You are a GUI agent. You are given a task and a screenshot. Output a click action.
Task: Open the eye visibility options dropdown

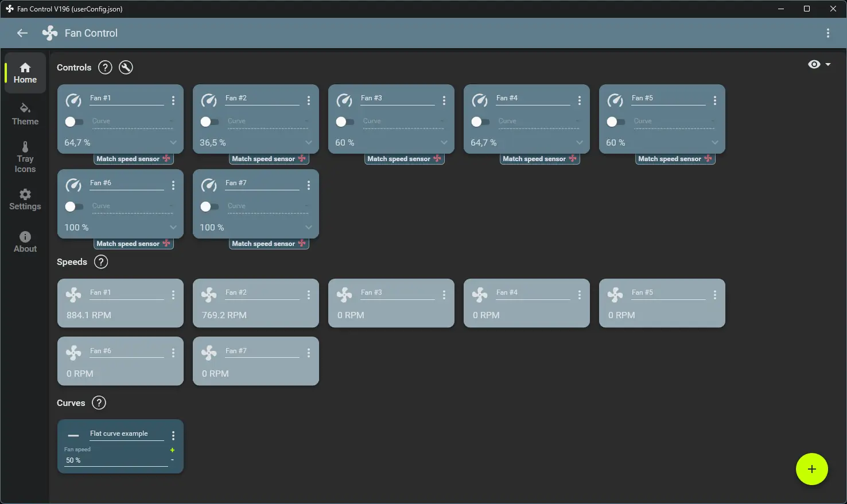[819, 64]
